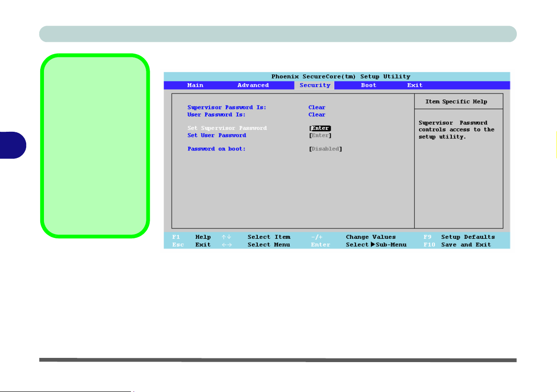This screenshot has height=392, width=557.
Task: Change the Disabled value for Password on boot
Action: [326, 149]
